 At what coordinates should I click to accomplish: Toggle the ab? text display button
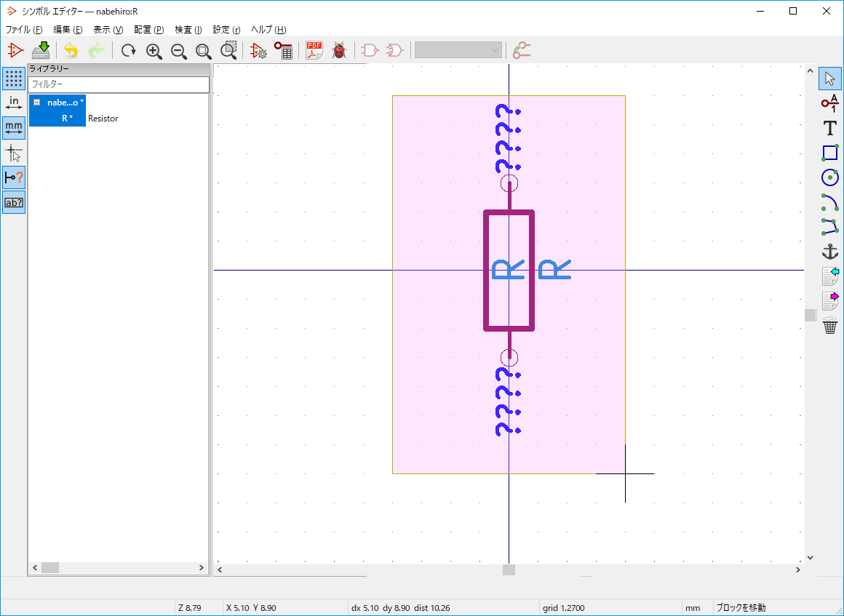coord(13,202)
